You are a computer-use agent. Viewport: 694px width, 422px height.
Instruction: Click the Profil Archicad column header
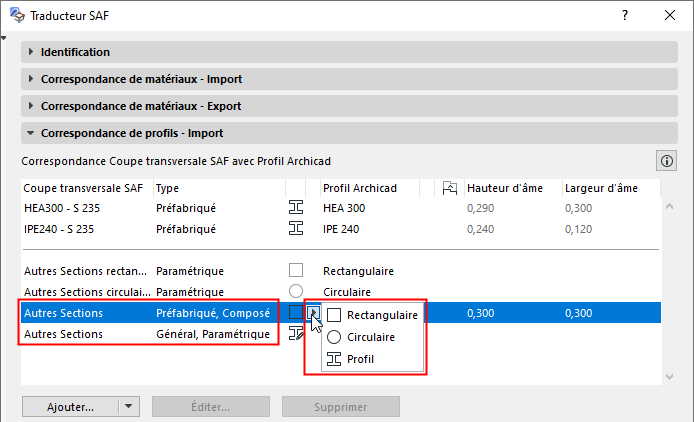370,188
